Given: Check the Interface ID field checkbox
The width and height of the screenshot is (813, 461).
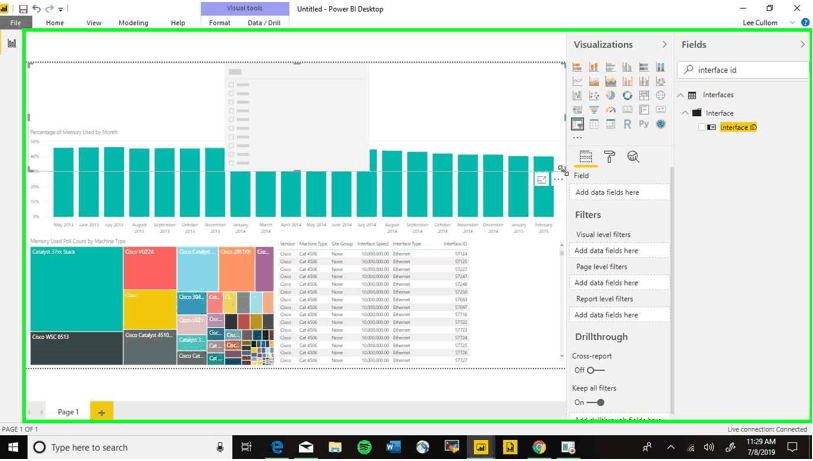Looking at the screenshot, I should pyautogui.click(x=702, y=127).
